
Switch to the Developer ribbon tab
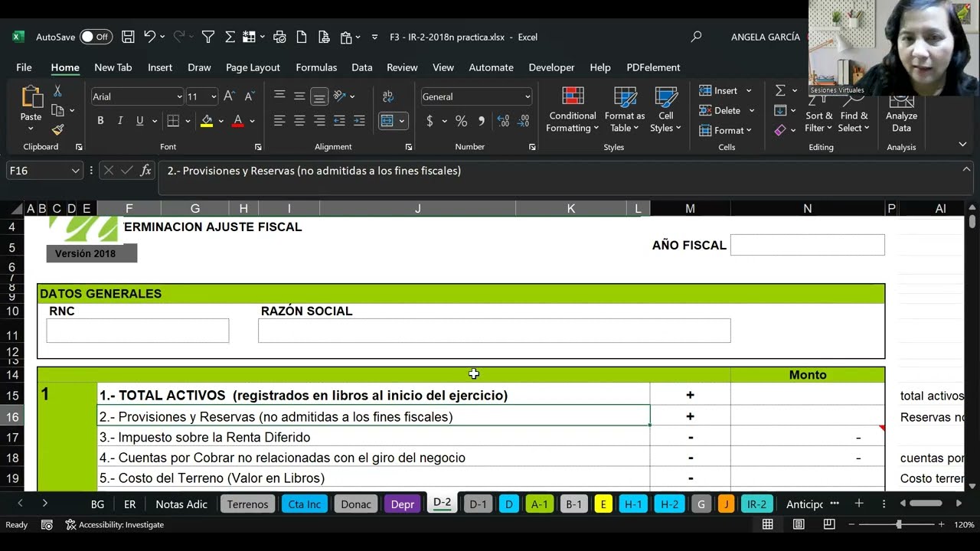551,67
